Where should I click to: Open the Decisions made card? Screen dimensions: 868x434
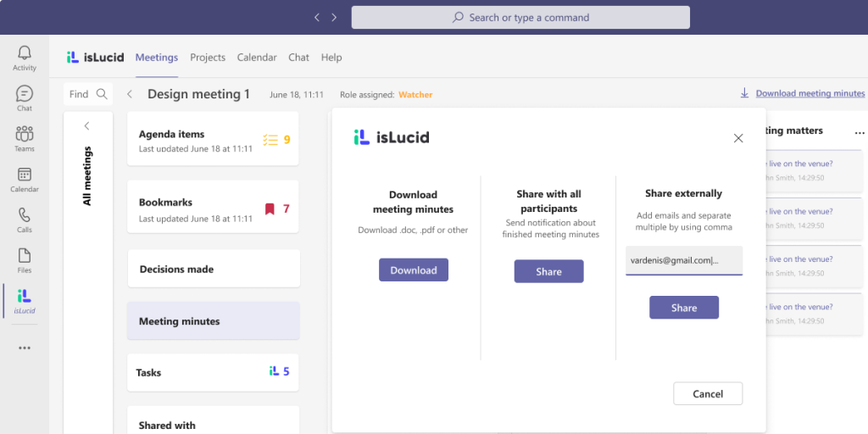click(x=214, y=269)
